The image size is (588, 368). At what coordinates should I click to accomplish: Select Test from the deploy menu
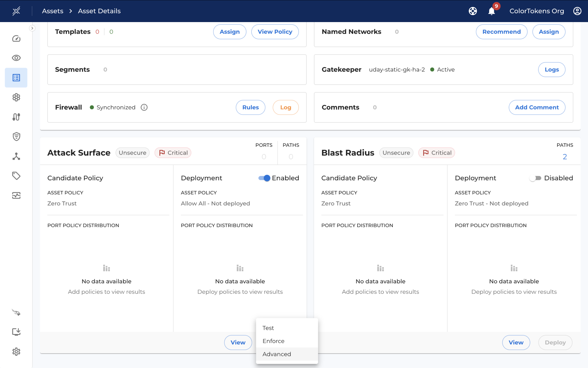pyautogui.click(x=268, y=328)
